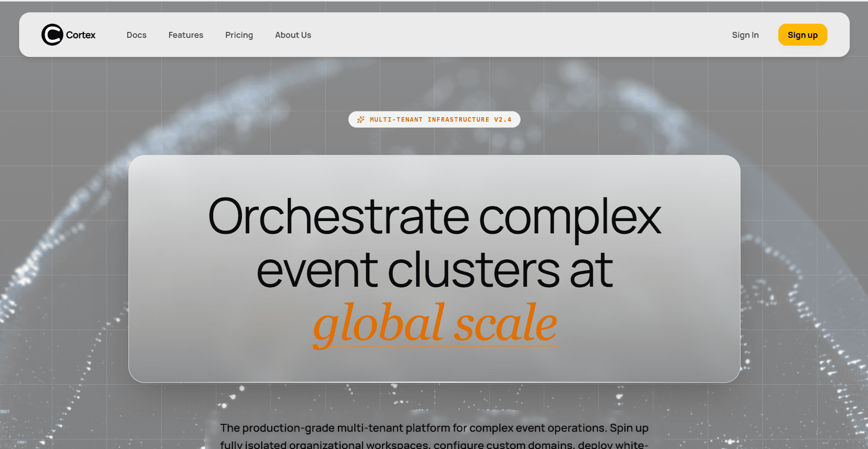868x449 pixels.
Task: Click the Cortex brand name
Action: pos(81,35)
